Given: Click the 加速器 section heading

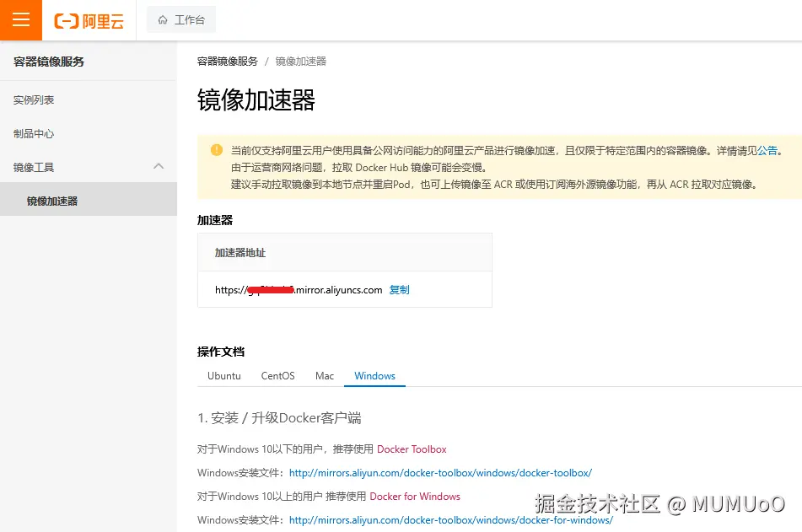Looking at the screenshot, I should pos(215,221).
